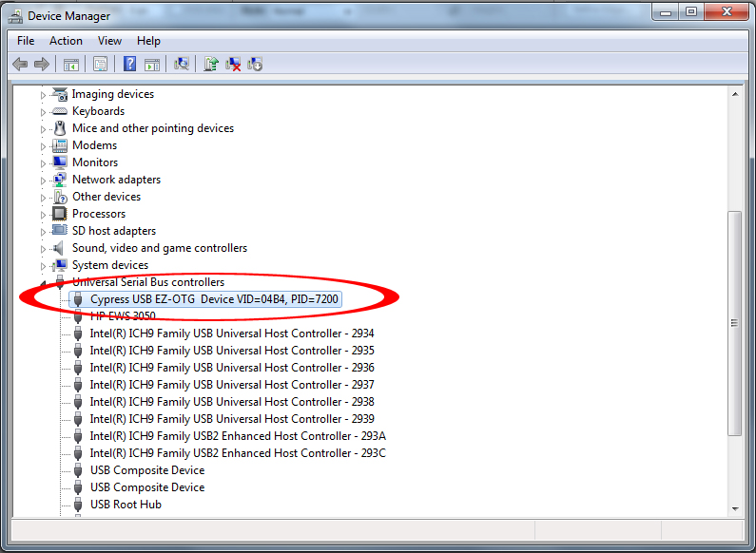The height and width of the screenshot is (553, 756).
Task: Select the Cypress USB EZ-OTG device
Action: click(x=214, y=299)
